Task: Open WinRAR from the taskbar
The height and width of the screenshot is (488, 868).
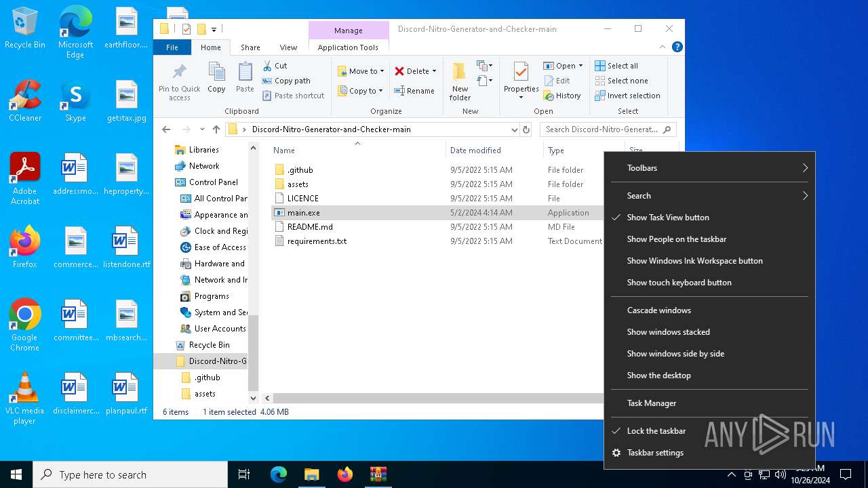Action: click(378, 474)
